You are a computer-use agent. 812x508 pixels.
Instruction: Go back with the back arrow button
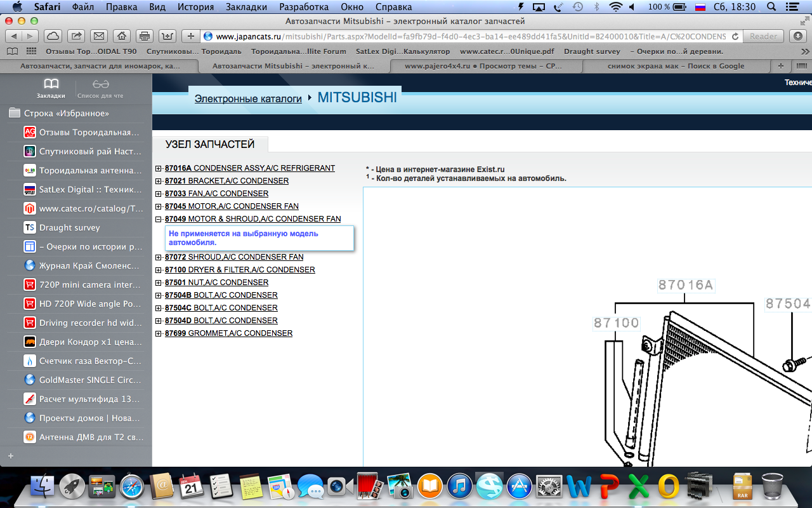click(14, 36)
